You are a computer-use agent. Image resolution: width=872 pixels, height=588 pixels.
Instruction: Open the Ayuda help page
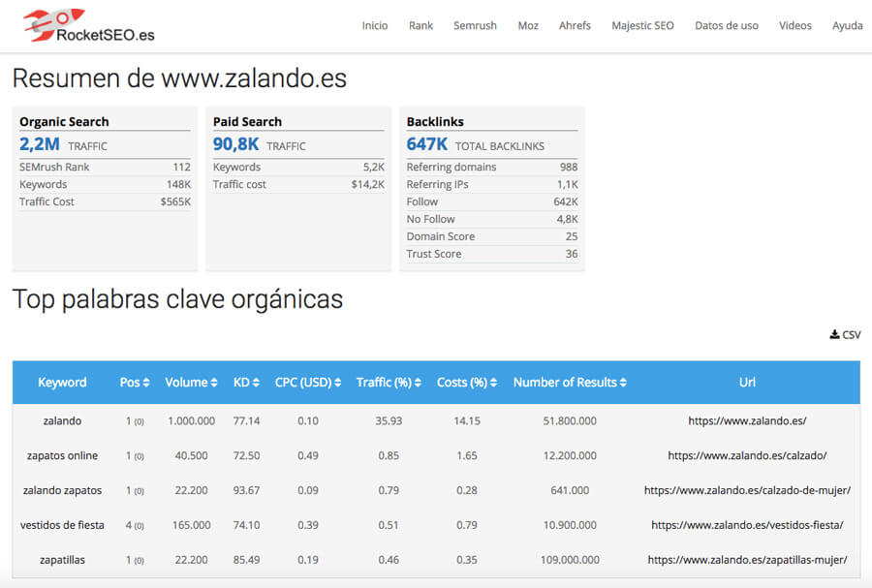[848, 25]
